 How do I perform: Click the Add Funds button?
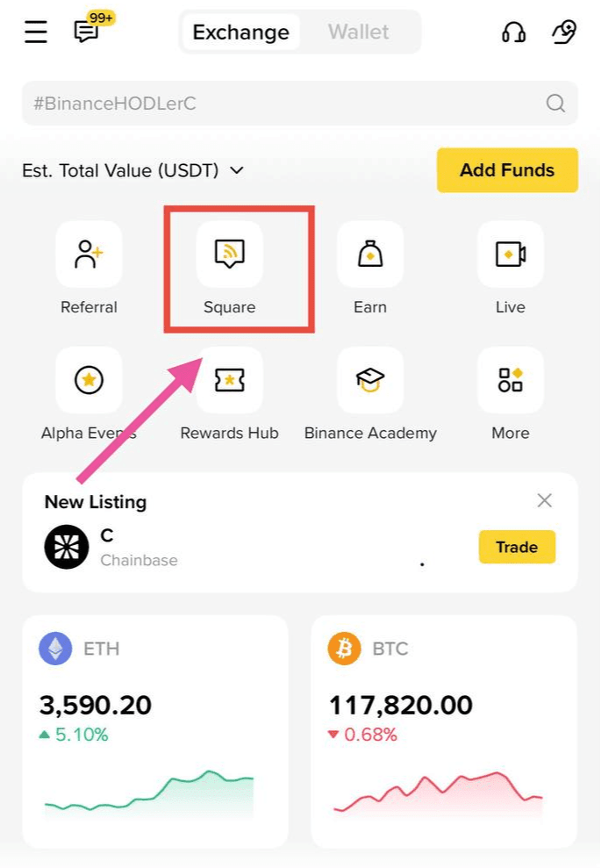click(507, 170)
